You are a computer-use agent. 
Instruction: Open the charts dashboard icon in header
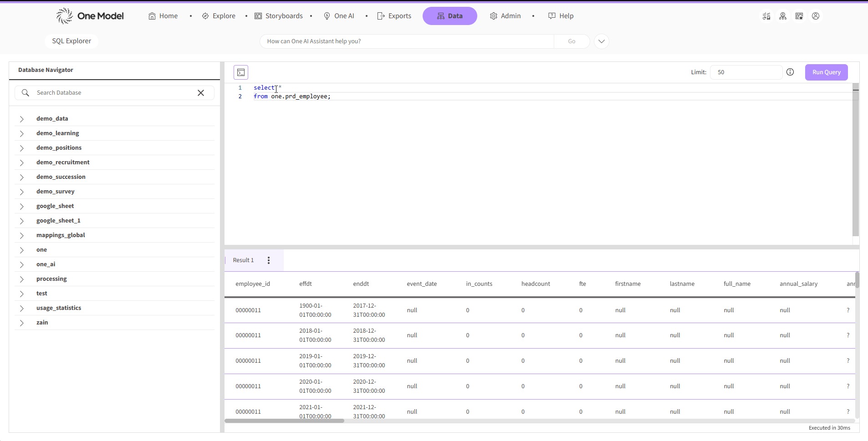[766, 16]
